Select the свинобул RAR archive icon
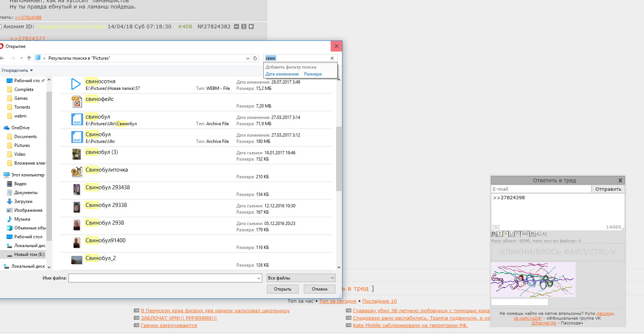This screenshot has width=644, height=334. 77,119
